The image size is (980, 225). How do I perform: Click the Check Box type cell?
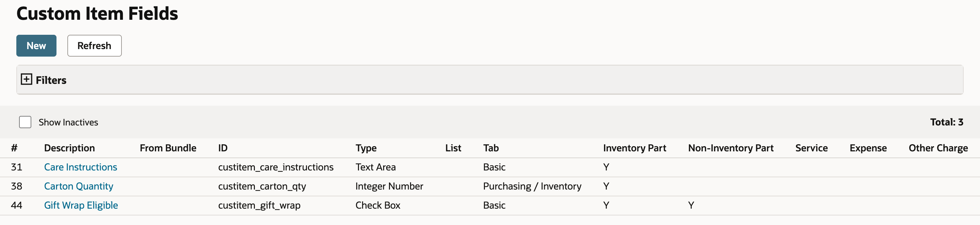(x=378, y=205)
